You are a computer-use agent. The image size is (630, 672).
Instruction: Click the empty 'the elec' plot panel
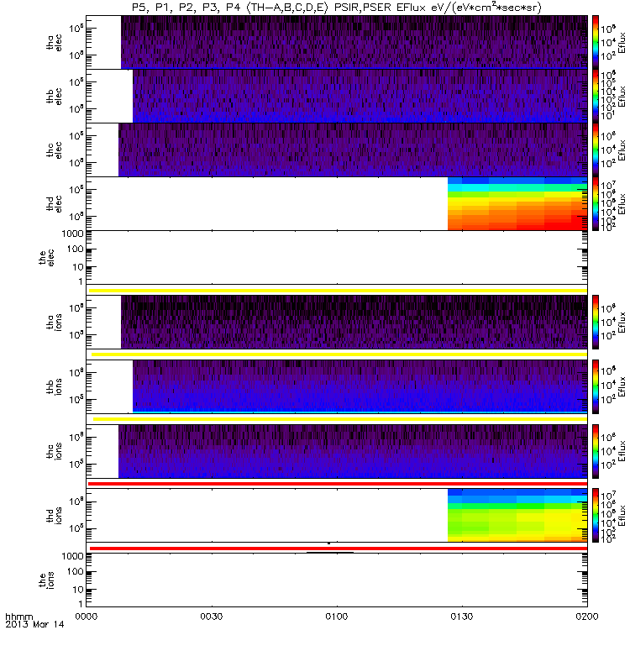point(337,257)
